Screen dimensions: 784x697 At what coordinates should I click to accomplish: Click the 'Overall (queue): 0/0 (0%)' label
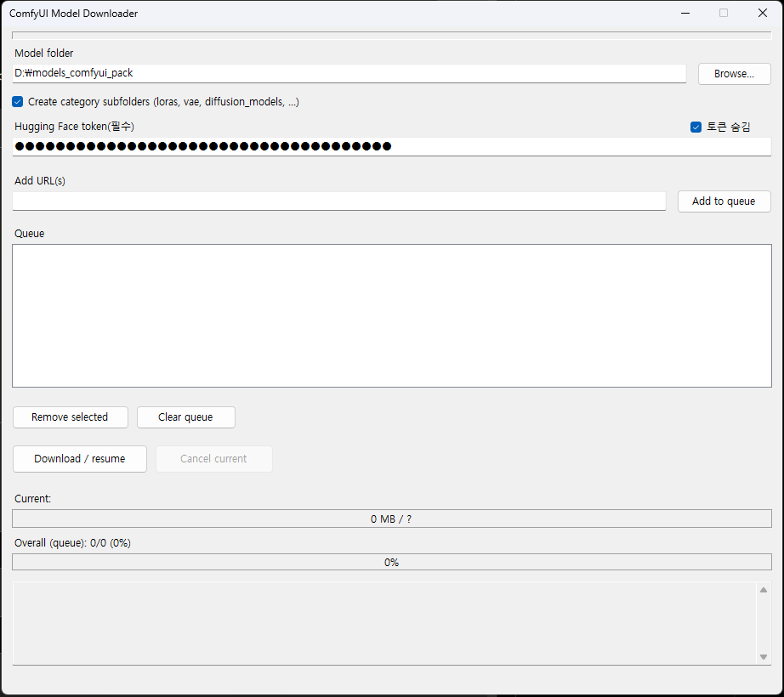(72, 543)
